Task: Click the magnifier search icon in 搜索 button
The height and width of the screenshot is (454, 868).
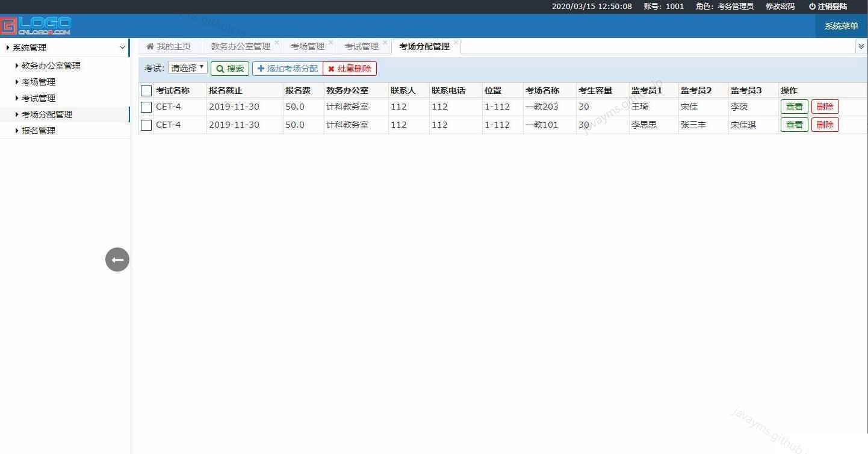Action: 220,68
